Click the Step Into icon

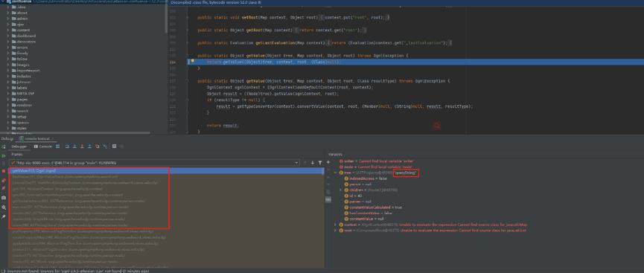coord(74,146)
